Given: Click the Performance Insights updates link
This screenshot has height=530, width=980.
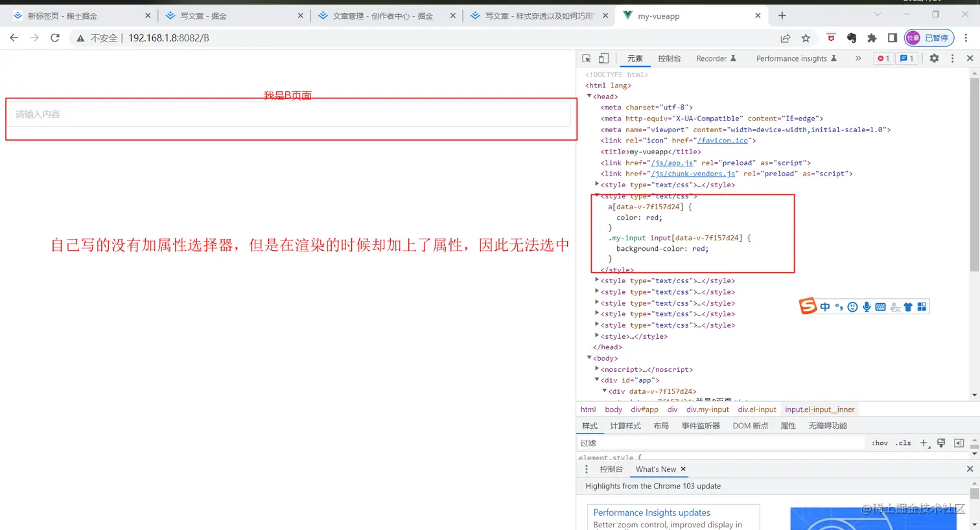Looking at the screenshot, I should (652, 513).
